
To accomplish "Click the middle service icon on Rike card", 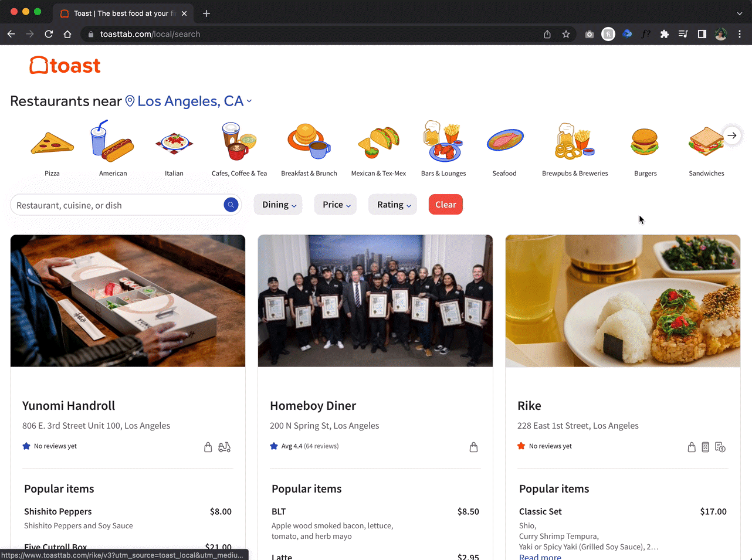I will (705, 447).
